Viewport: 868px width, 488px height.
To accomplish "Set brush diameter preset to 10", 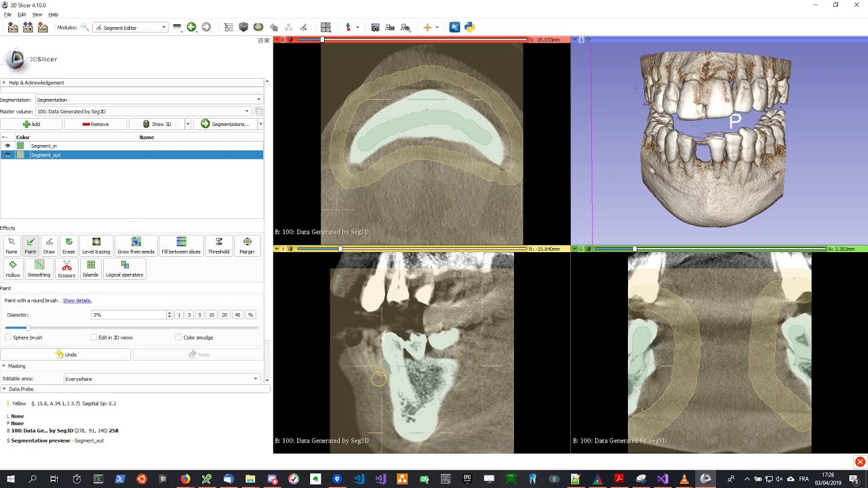I will point(212,315).
